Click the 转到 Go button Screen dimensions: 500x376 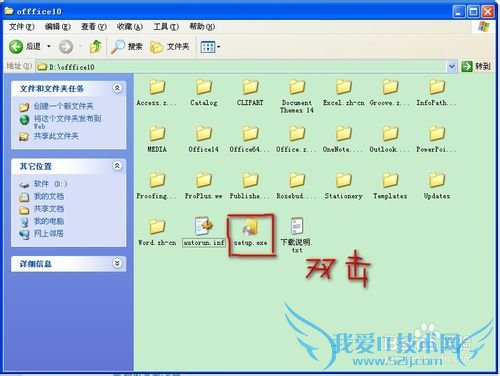coord(476,67)
